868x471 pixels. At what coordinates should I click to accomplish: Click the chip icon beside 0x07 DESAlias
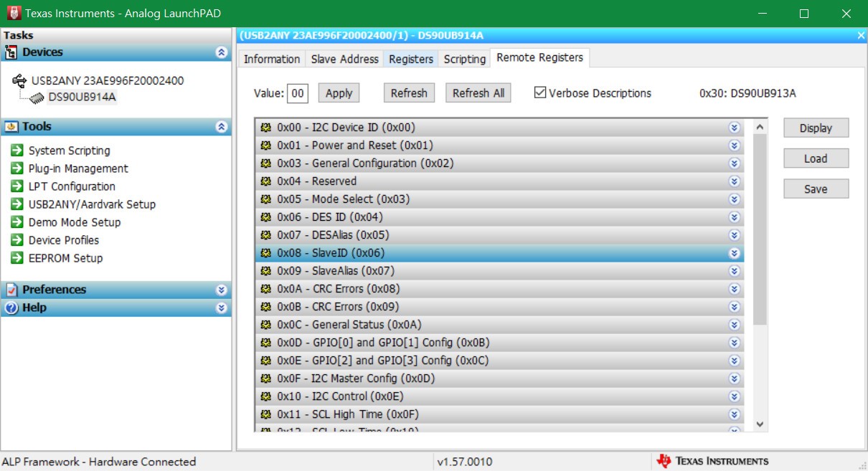[x=265, y=235]
